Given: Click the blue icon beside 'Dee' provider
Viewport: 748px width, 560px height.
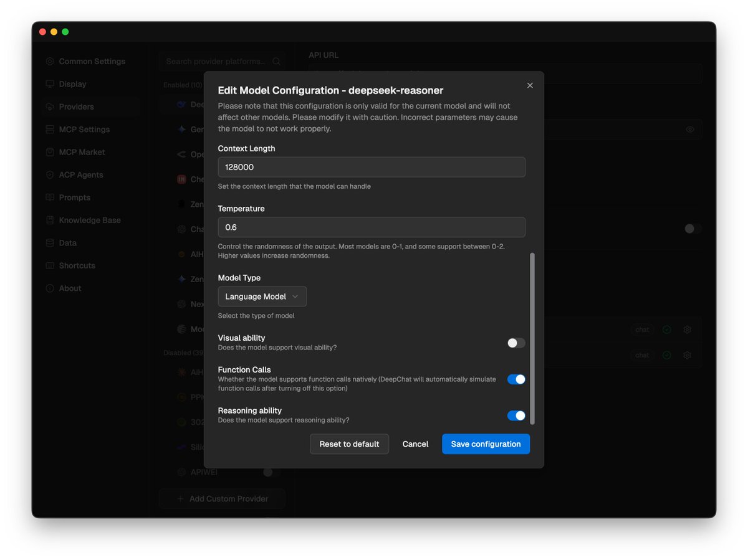Looking at the screenshot, I should tap(181, 105).
